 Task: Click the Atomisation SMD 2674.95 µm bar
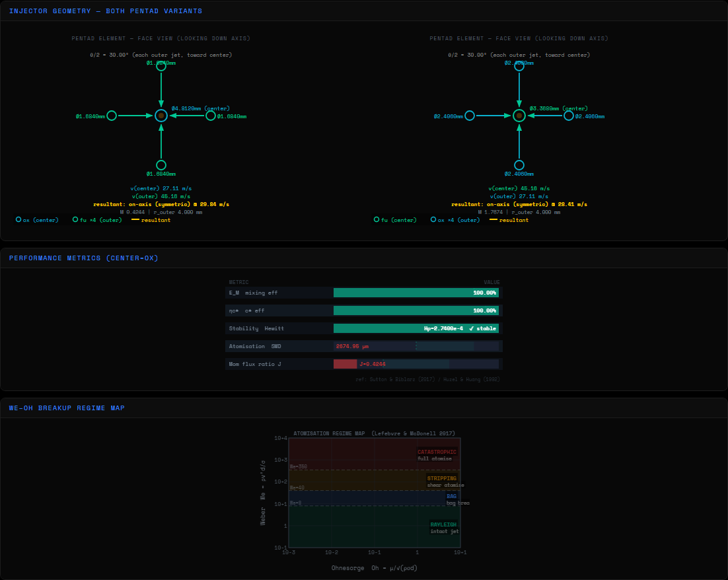(416, 346)
